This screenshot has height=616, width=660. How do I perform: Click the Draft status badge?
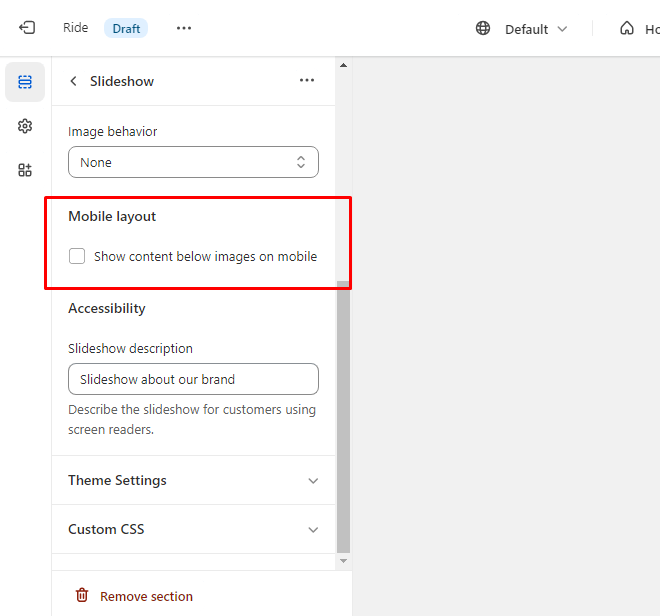click(x=126, y=28)
